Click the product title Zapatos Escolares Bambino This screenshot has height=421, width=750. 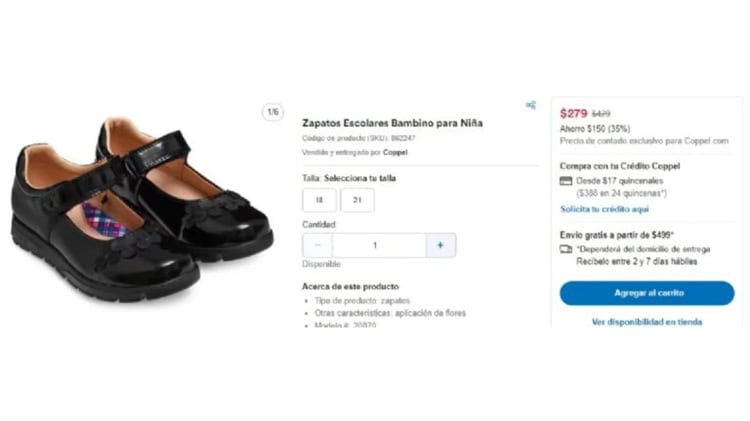(x=392, y=123)
